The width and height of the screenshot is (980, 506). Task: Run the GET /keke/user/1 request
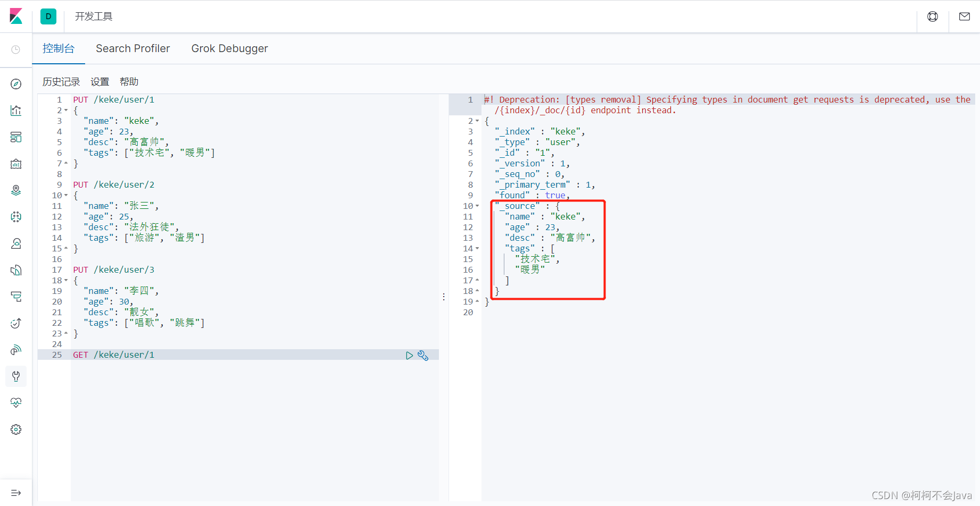tap(409, 356)
